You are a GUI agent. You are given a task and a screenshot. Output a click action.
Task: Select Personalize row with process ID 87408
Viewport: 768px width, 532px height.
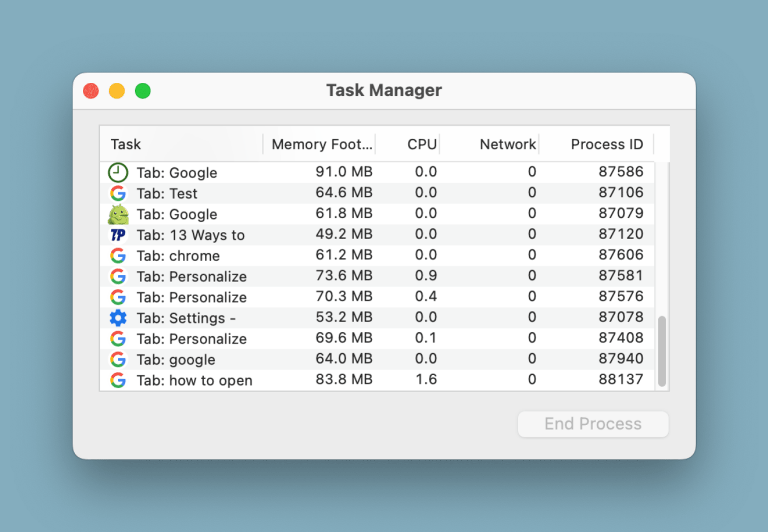[x=191, y=339]
